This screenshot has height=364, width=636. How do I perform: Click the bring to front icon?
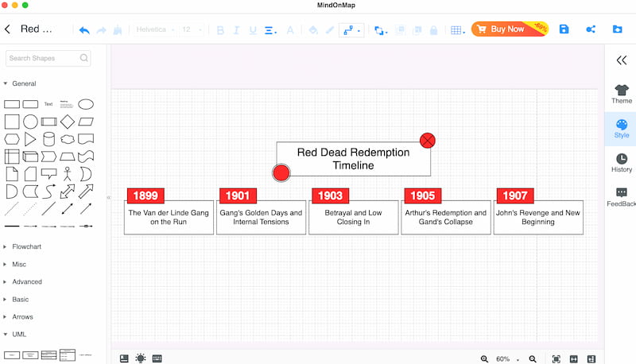[401, 30]
